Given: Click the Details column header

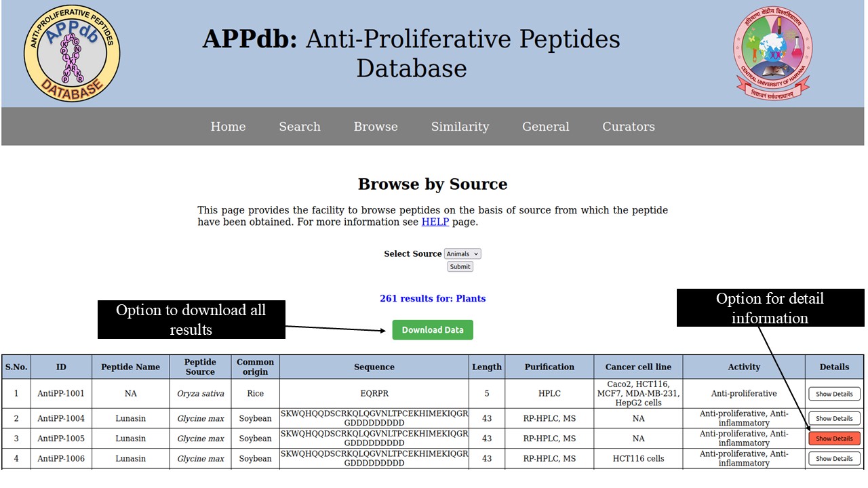Looking at the screenshot, I should click(x=834, y=367).
